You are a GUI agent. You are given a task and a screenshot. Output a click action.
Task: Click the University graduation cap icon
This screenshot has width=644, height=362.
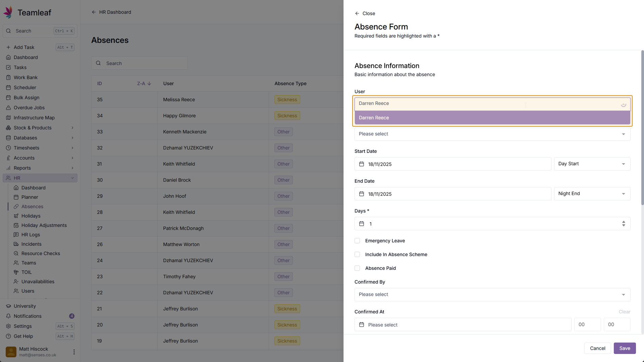pyautogui.click(x=8, y=306)
